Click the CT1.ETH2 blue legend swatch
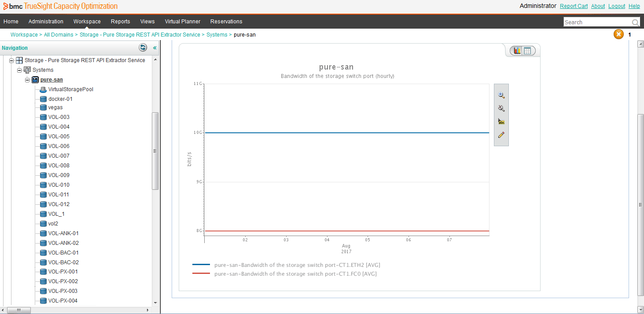This screenshot has height=314, width=644. pos(201,265)
